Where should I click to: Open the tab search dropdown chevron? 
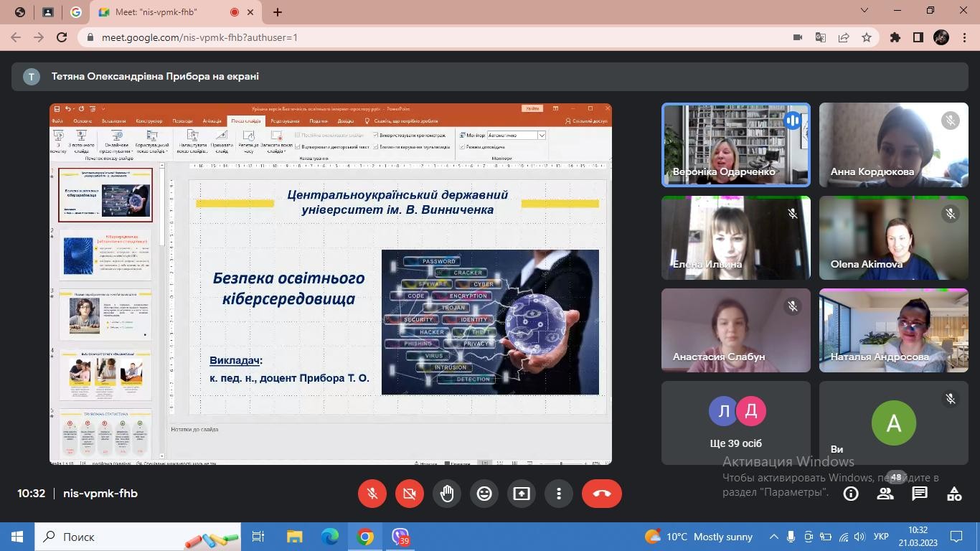864,11
